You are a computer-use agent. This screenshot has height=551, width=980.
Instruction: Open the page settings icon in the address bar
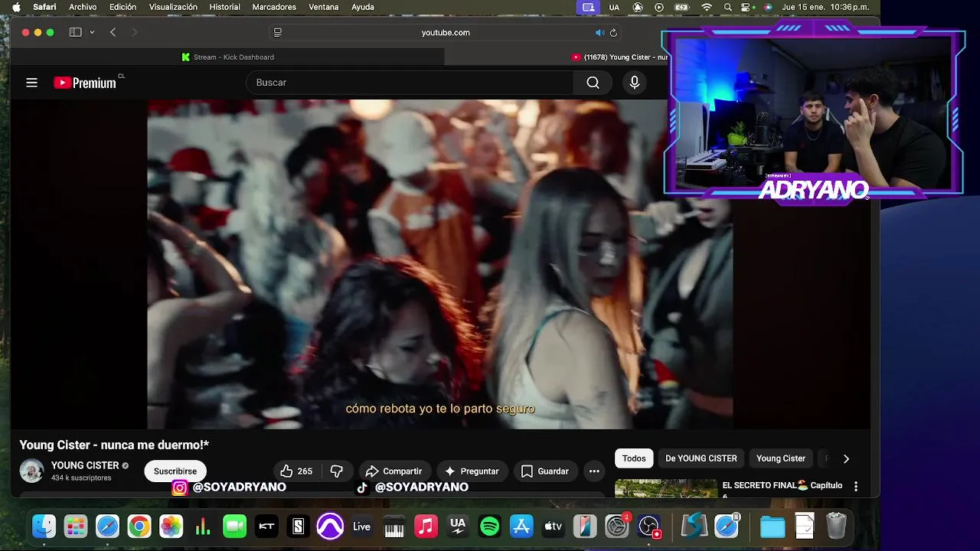tap(278, 33)
